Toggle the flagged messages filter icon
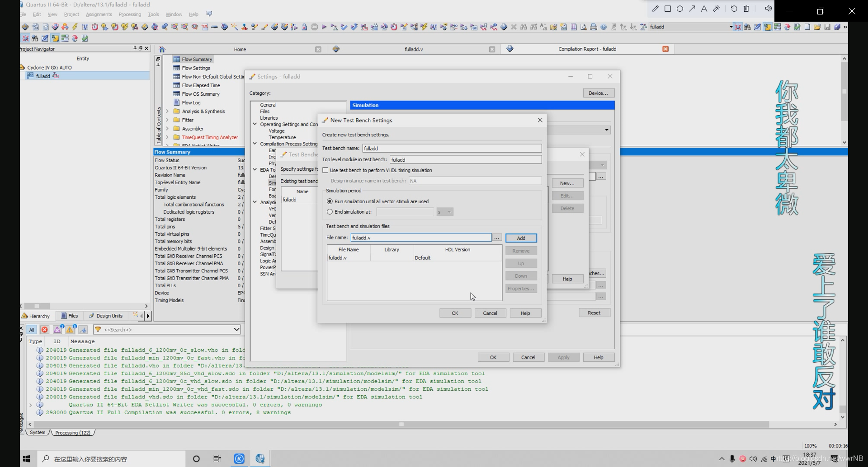 (x=83, y=330)
